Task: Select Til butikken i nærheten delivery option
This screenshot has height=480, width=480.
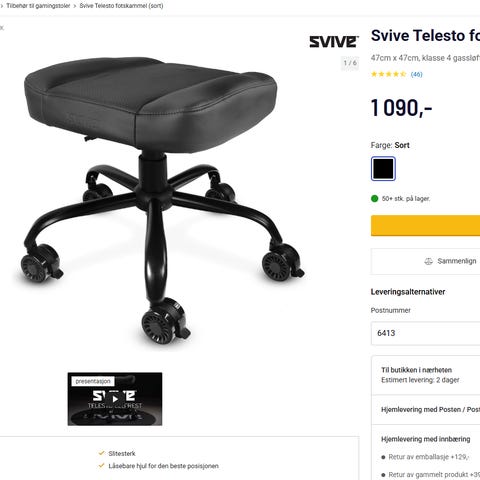Action: tap(426, 375)
